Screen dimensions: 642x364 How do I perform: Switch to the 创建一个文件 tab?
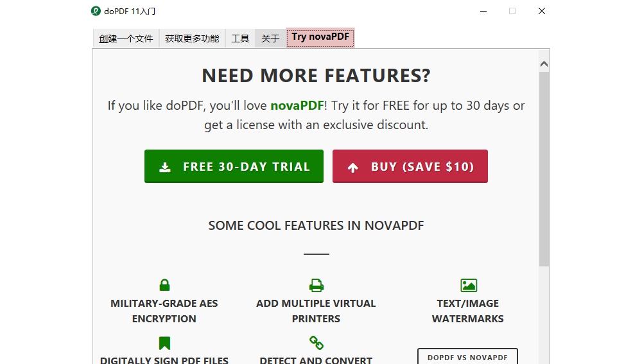coord(126,39)
